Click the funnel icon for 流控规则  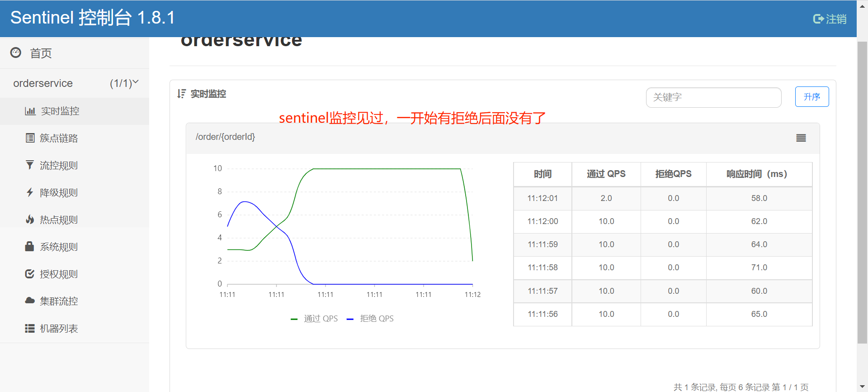click(30, 165)
